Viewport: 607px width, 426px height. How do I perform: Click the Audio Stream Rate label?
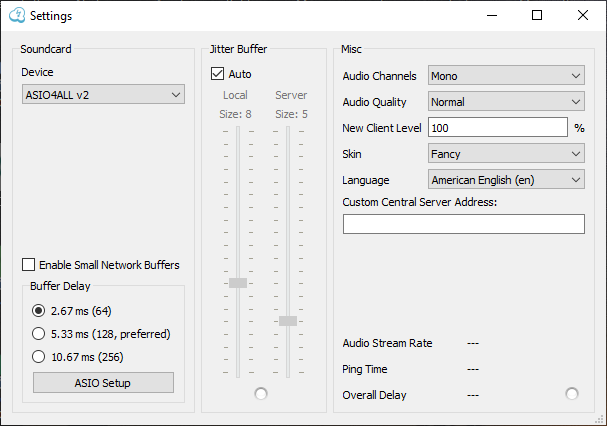click(x=387, y=343)
